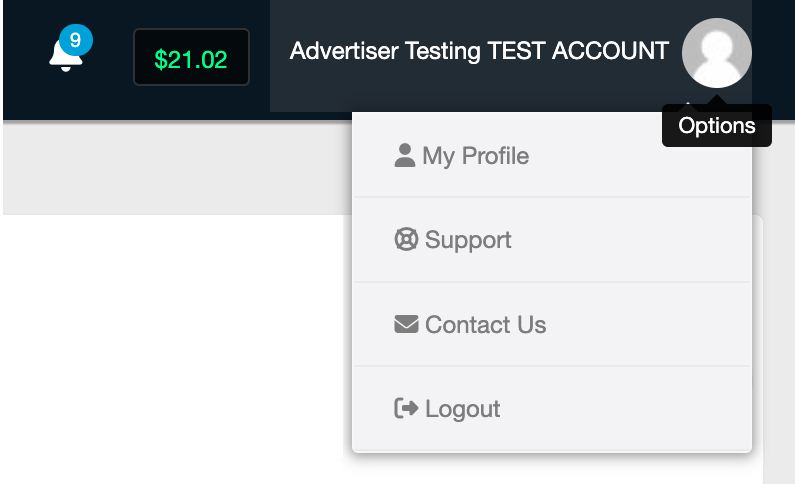The width and height of the screenshot is (795, 484).
Task: Click the empty space right of My Profile
Action: [640, 156]
